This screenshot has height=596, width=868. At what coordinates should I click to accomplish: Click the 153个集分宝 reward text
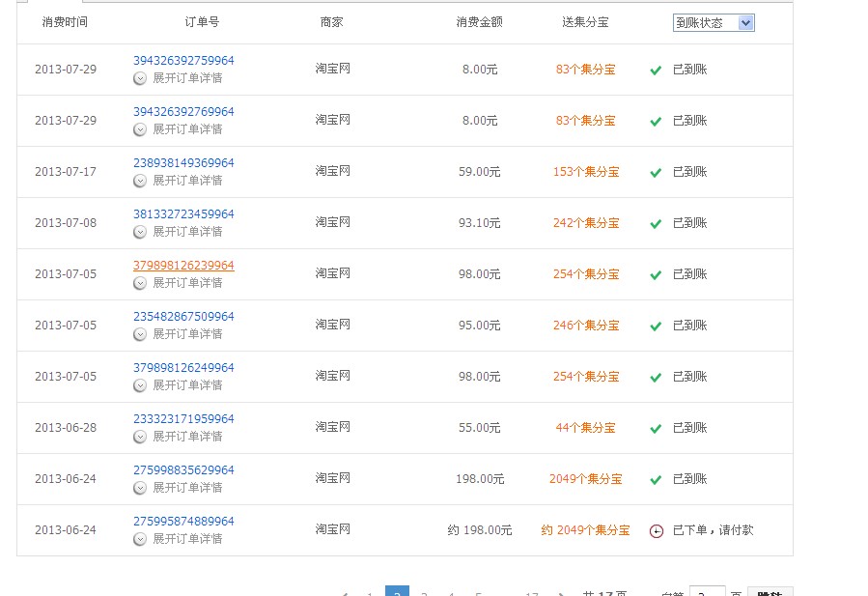coord(586,172)
